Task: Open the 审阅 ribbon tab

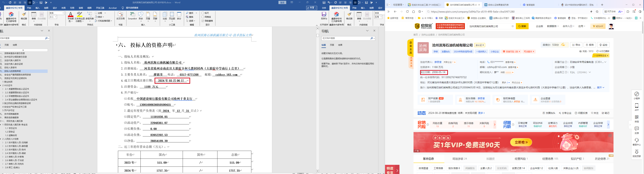Action: (81, 8)
